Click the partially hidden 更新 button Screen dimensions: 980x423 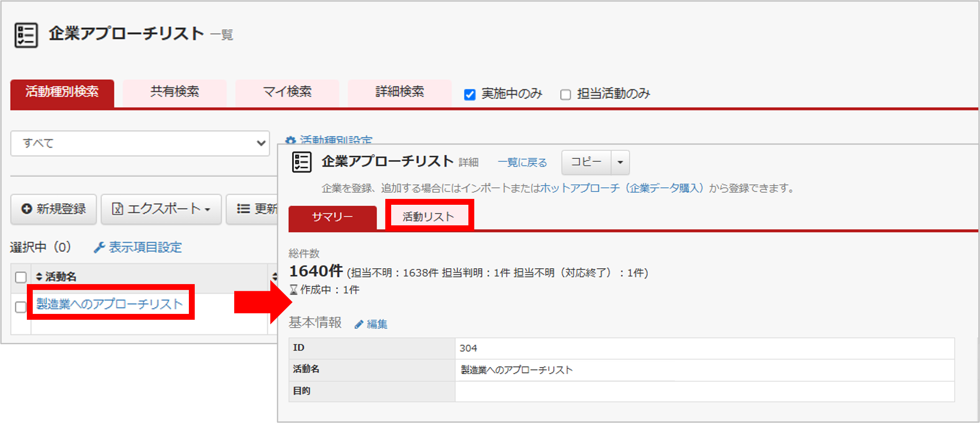(x=252, y=209)
